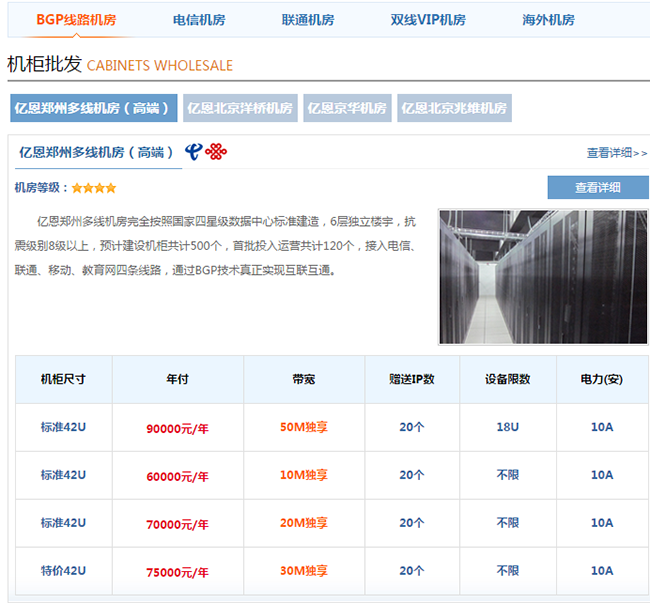Screen dimensions: 650x603
Task: Click the gold star rating icons
Action: [94, 187]
